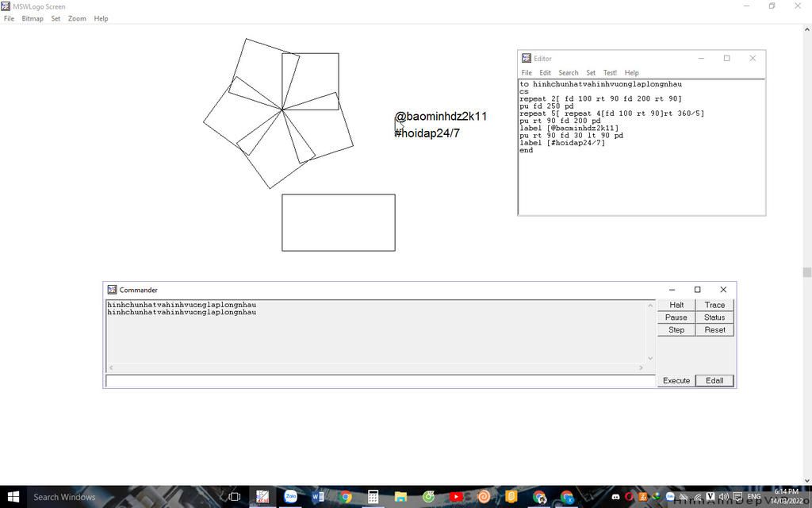Click the Trace button in Commander
The image size is (812, 508).
point(714,305)
